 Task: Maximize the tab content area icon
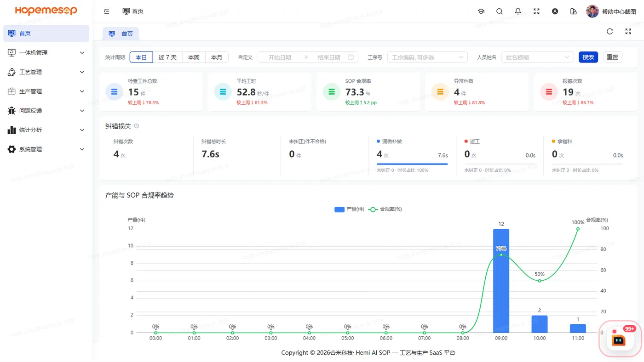point(628,31)
